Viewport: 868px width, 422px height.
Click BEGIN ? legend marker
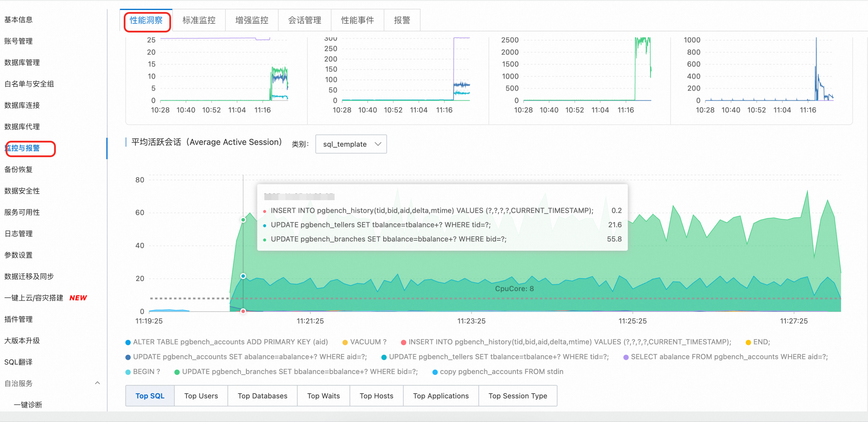click(x=128, y=372)
